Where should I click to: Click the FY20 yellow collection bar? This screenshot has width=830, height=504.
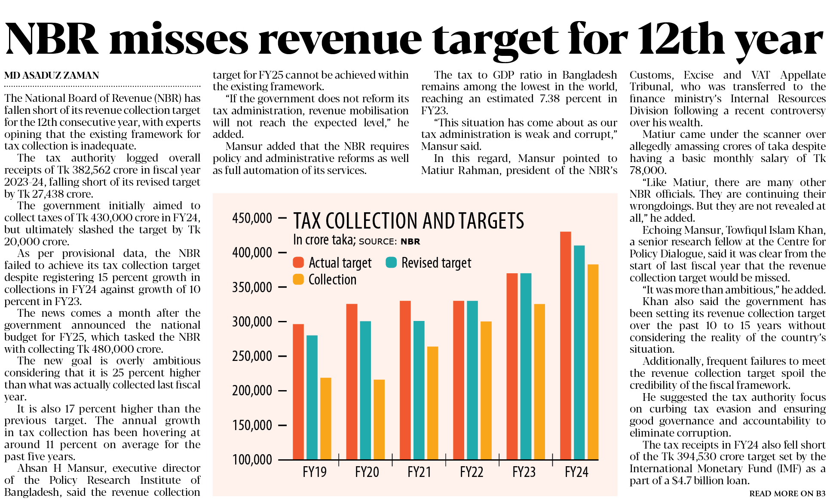click(379, 420)
